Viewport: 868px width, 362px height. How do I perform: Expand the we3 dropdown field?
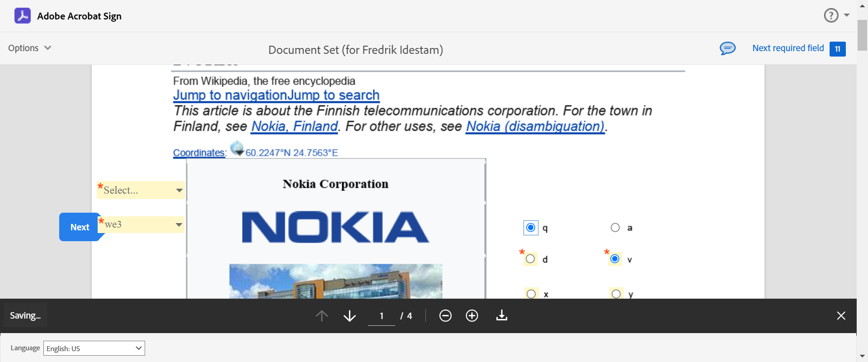click(x=142, y=224)
